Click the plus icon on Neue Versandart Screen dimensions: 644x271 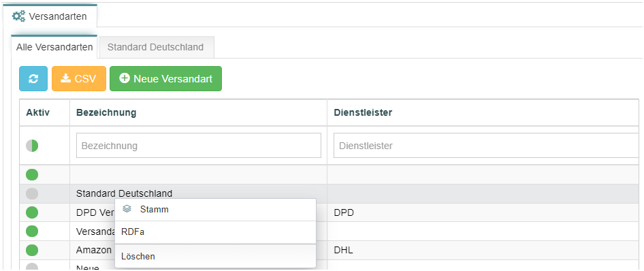click(125, 78)
